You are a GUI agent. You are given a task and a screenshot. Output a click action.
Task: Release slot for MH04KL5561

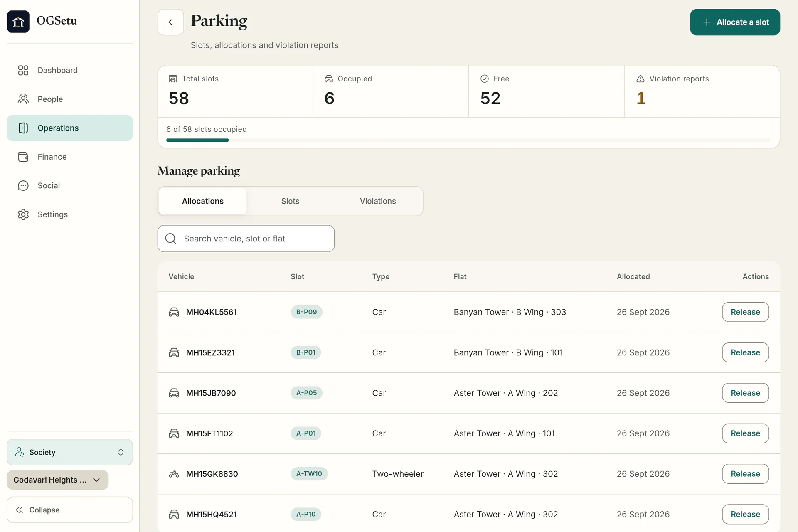(745, 312)
